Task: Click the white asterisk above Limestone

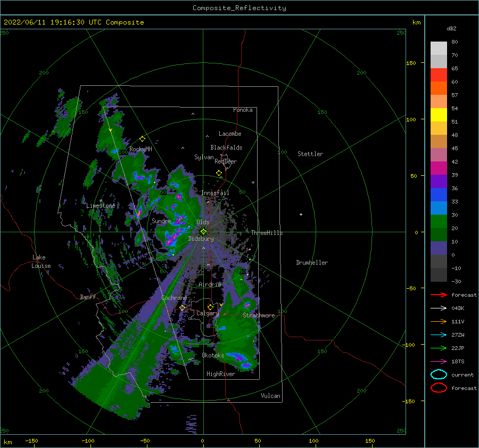Action: [x=101, y=201]
